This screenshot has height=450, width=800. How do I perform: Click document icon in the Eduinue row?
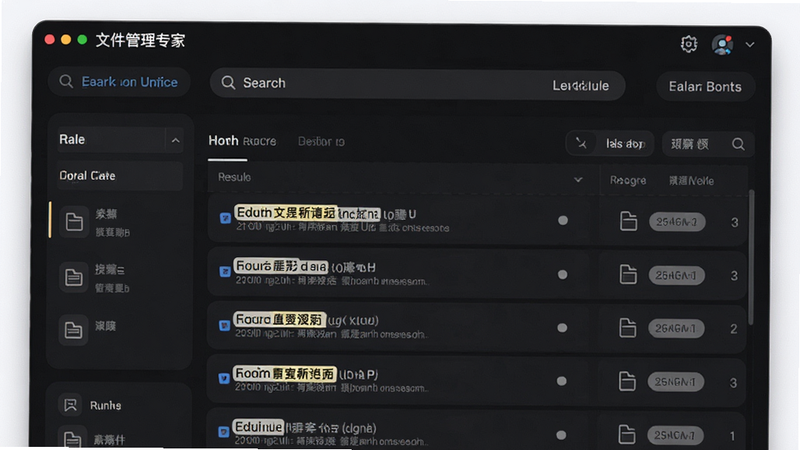(626, 434)
